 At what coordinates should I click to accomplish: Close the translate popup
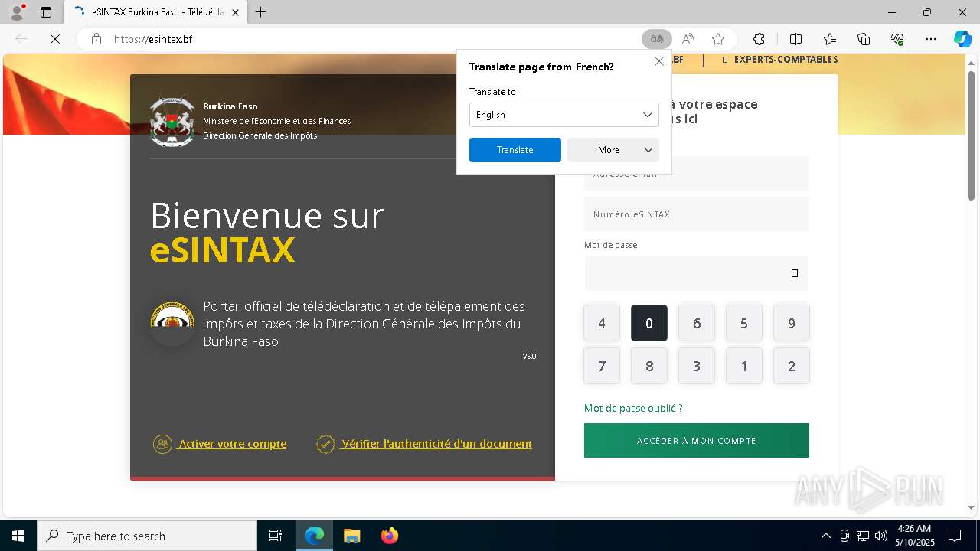(658, 61)
